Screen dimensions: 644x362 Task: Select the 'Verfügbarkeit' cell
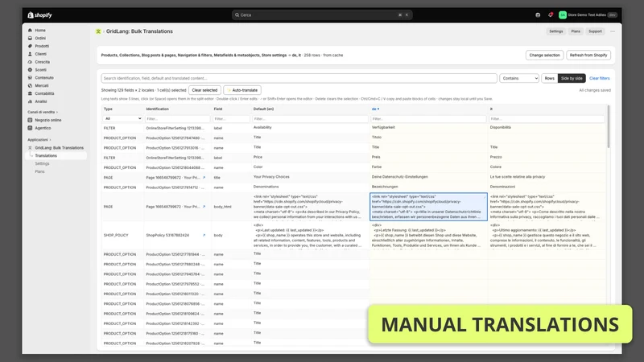[428, 128]
